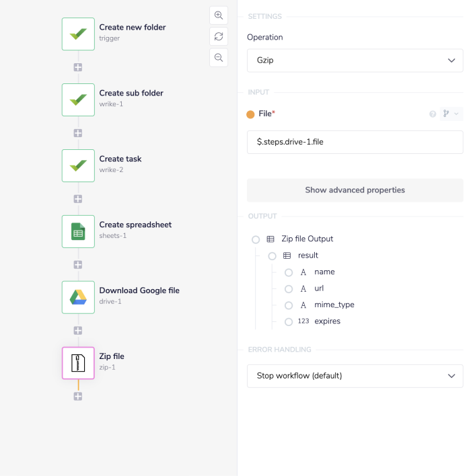Screen dimensions: 471x476
Task: Open the Operation dropdown showing Gzip
Action: click(x=355, y=61)
